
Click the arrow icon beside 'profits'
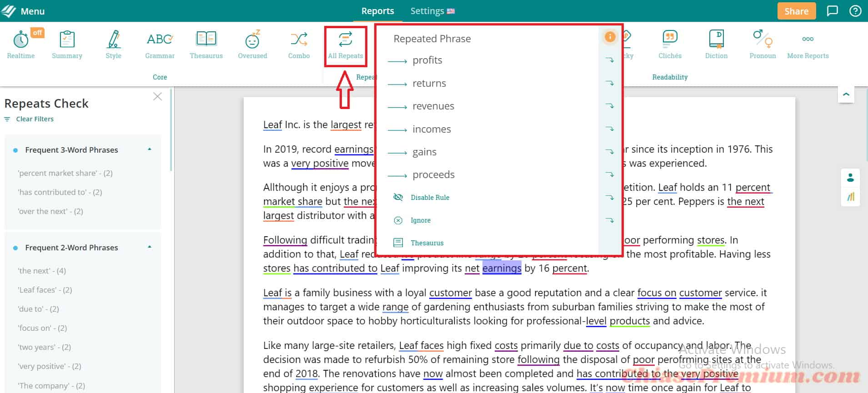(610, 60)
